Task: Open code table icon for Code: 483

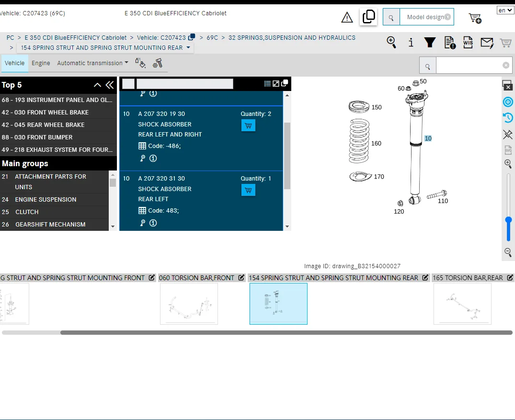Action: 142,211
